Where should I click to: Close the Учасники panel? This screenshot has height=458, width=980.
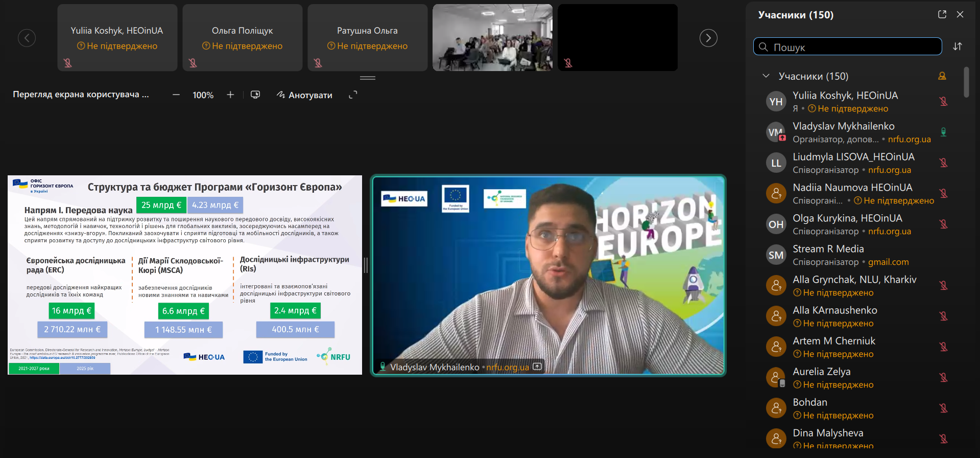click(960, 14)
